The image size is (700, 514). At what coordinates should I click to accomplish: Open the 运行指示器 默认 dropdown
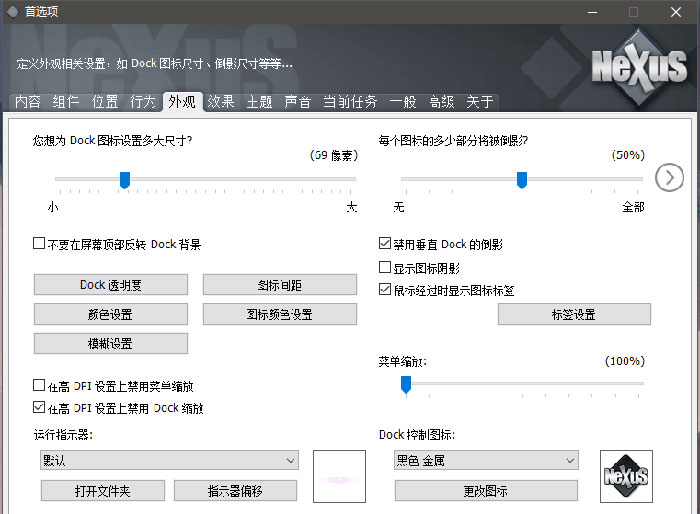(x=169, y=460)
